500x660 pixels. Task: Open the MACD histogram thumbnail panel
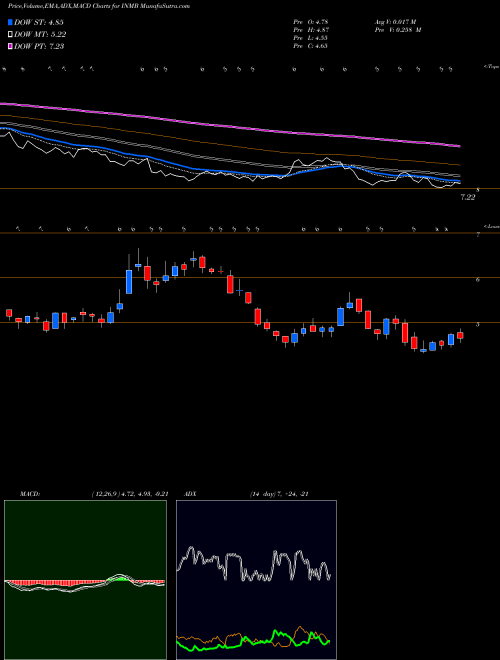(85, 580)
